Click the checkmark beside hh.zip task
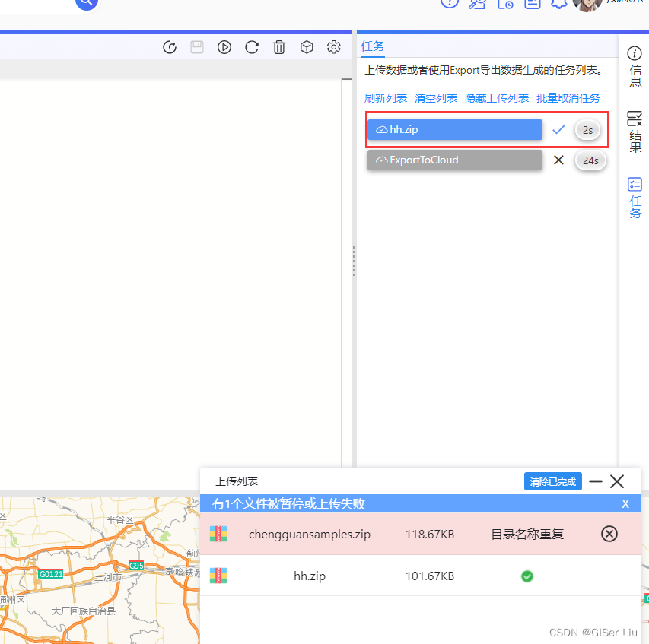The image size is (649, 644). pos(558,129)
